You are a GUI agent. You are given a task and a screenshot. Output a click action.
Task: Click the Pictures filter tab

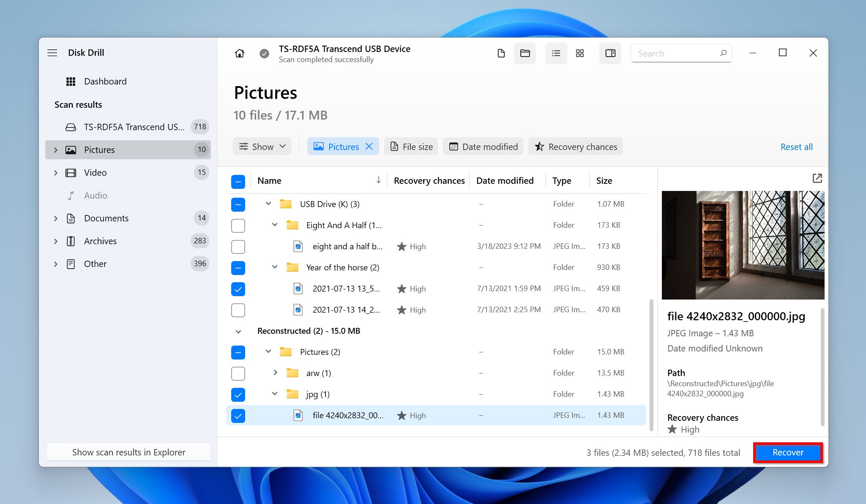click(342, 146)
